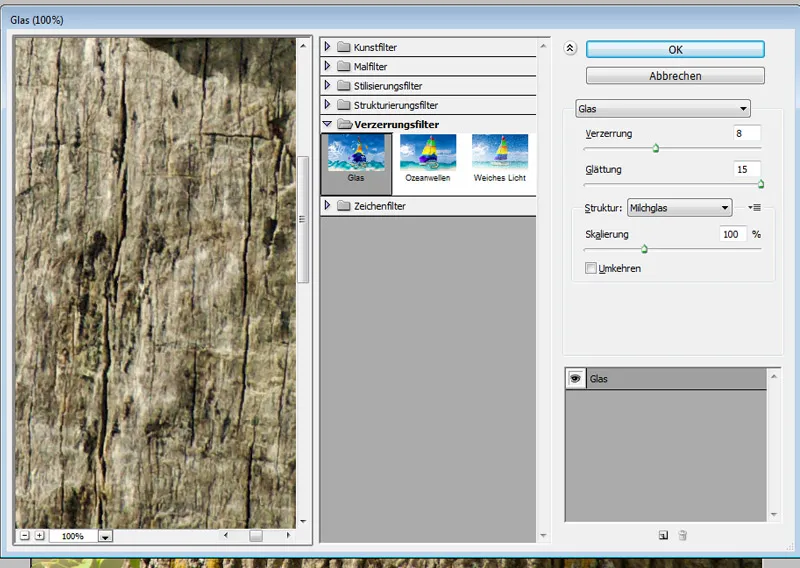Collapse the Verzerrungsfilter folder triangle

coord(328,124)
